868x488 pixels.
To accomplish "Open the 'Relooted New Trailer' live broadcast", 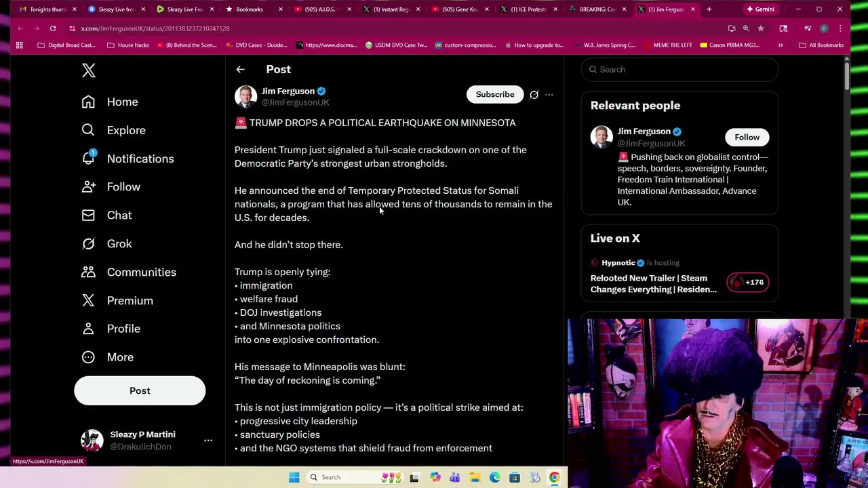I will tap(653, 284).
